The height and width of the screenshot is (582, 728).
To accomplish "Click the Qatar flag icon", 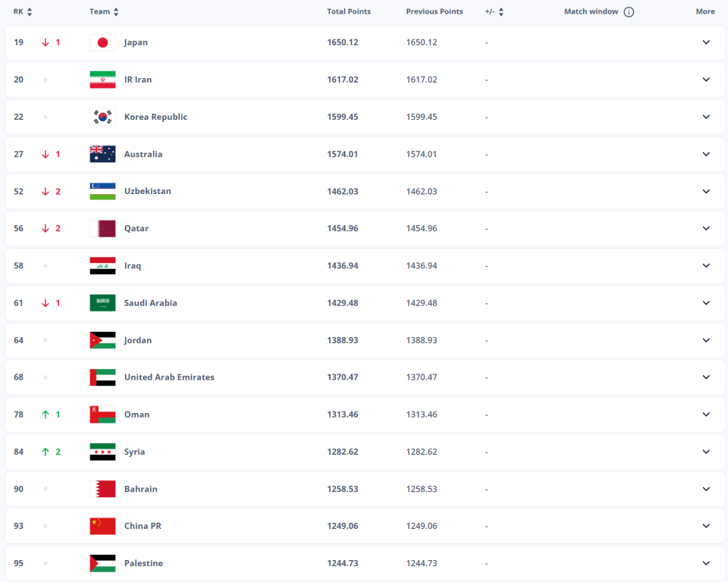I will [102, 228].
